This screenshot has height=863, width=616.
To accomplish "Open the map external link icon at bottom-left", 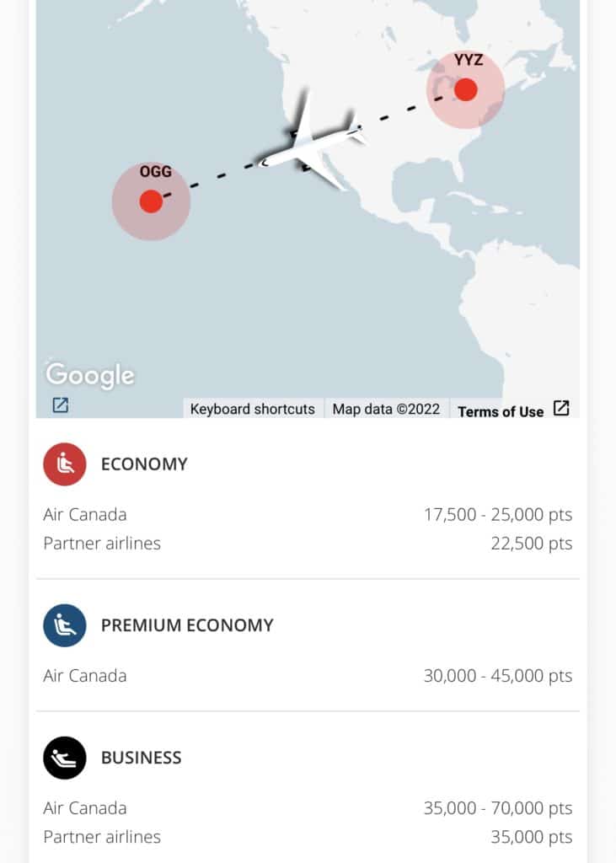I will 60,405.
